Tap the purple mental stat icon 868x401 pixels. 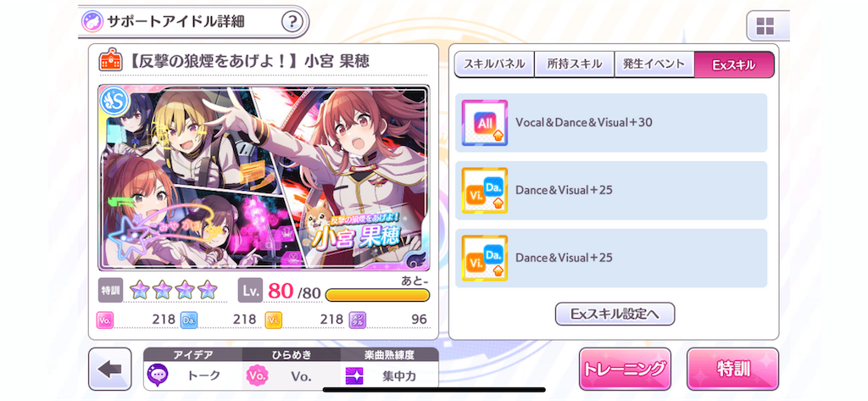click(358, 320)
